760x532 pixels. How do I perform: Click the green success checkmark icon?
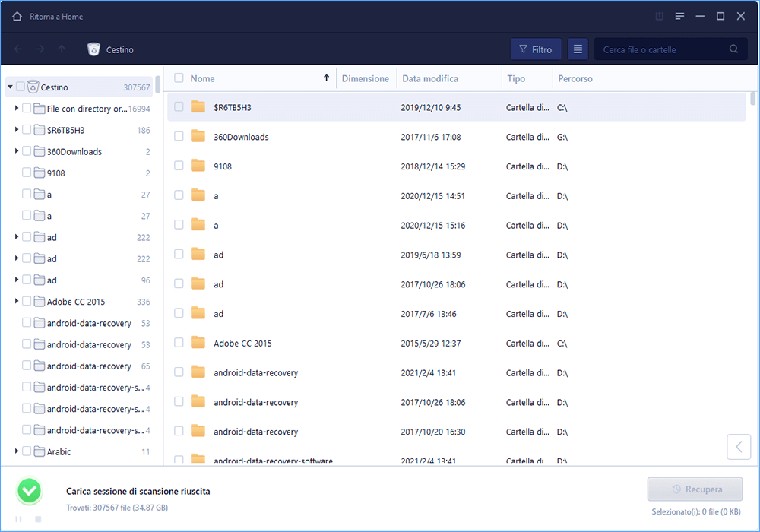pos(29,491)
